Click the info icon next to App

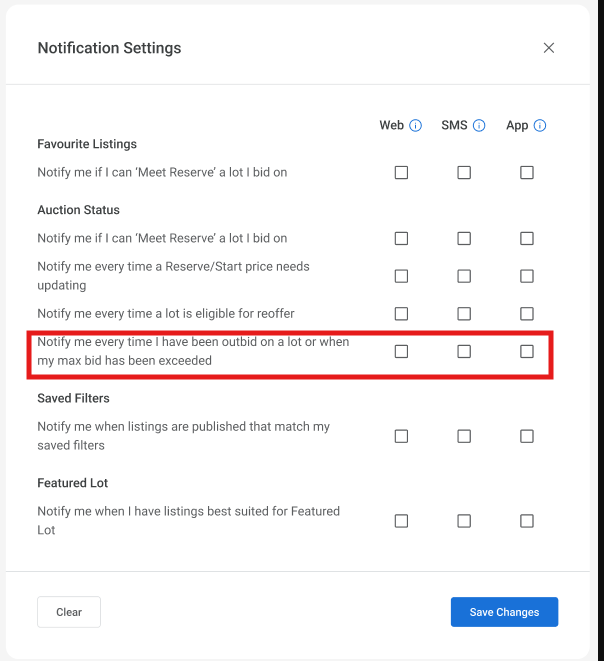(x=540, y=126)
